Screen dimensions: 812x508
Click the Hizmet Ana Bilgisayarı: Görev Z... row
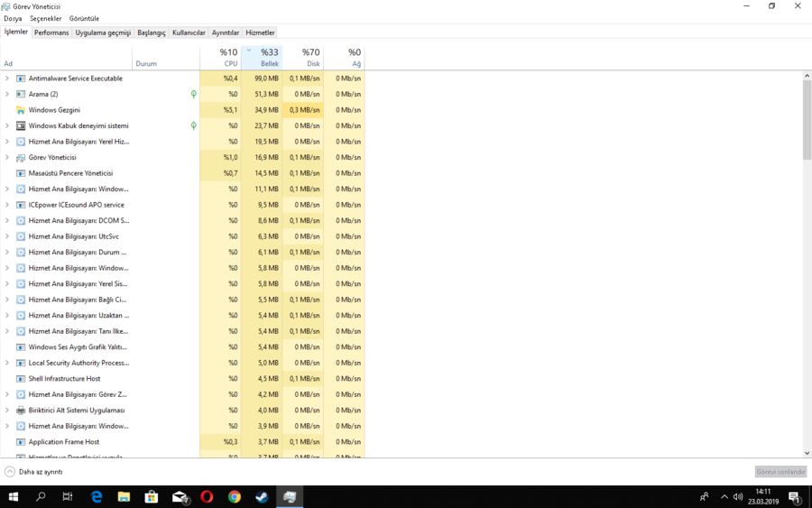click(x=182, y=394)
